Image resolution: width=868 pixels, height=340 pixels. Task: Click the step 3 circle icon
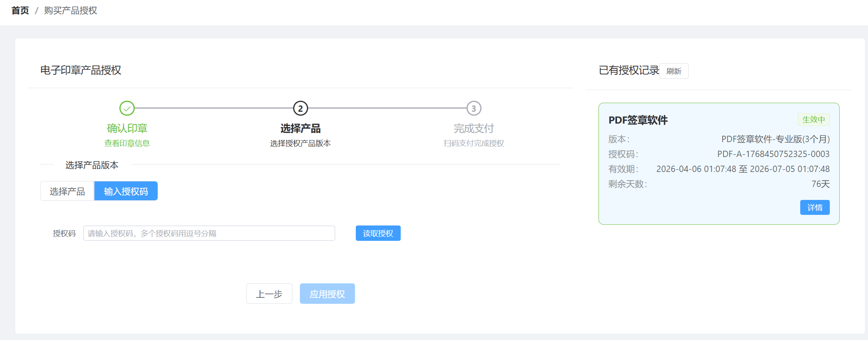click(x=474, y=108)
